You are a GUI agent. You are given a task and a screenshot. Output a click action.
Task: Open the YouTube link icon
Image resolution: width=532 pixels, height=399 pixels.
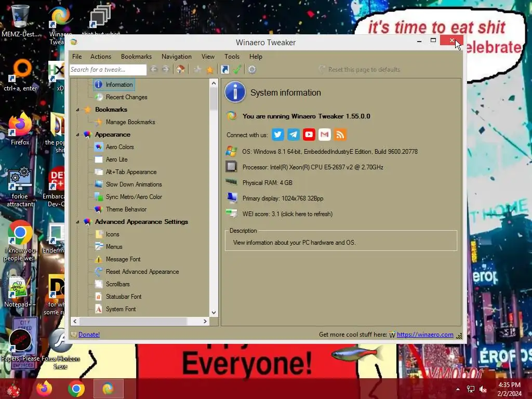pyautogui.click(x=309, y=135)
